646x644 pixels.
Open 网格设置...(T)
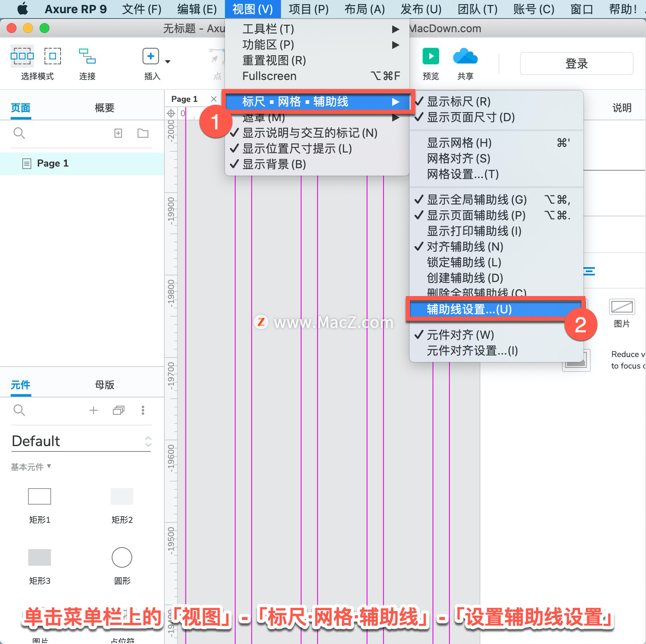(496, 174)
